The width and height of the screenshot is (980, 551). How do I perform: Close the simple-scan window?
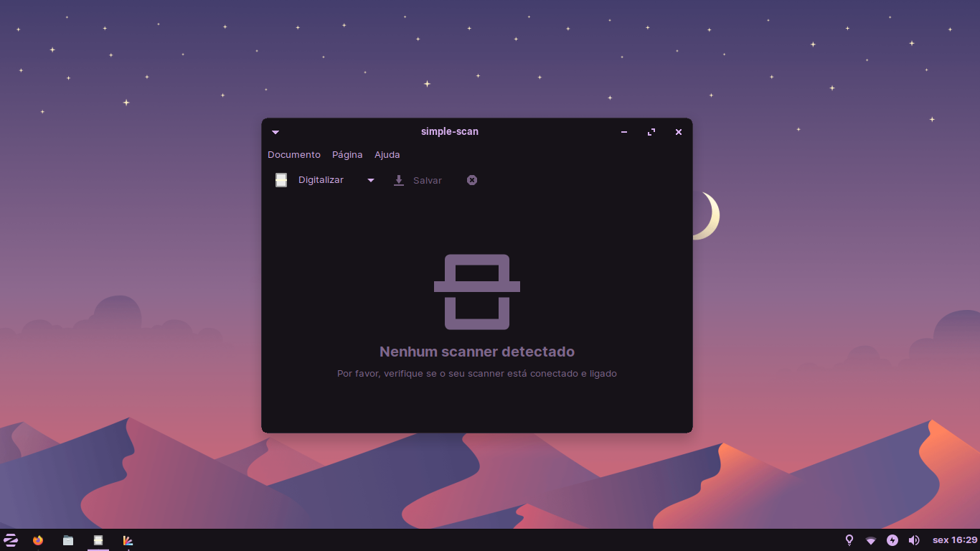[x=679, y=132]
